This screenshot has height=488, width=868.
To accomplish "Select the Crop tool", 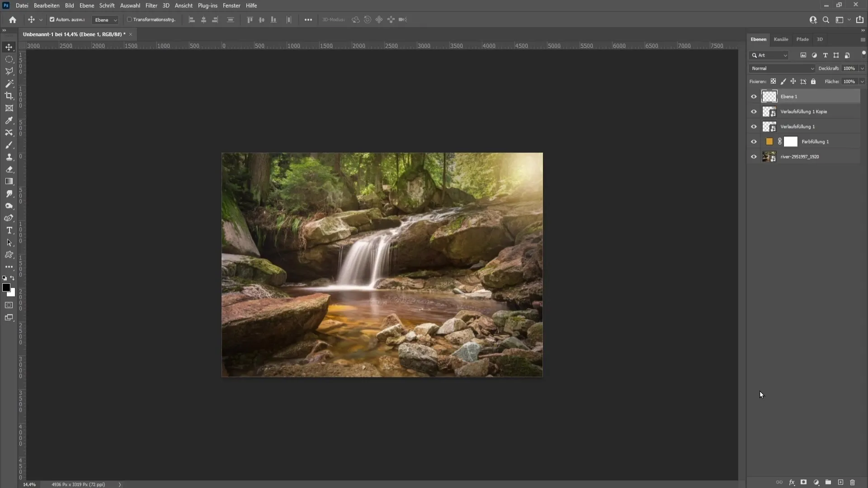I will click(x=9, y=95).
